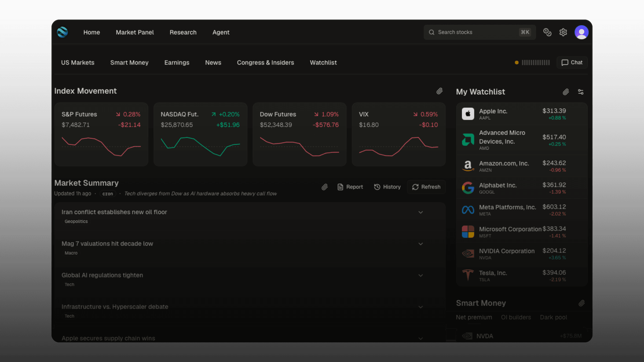
Task: Click the Apple logo in watchlist
Action: (x=468, y=114)
